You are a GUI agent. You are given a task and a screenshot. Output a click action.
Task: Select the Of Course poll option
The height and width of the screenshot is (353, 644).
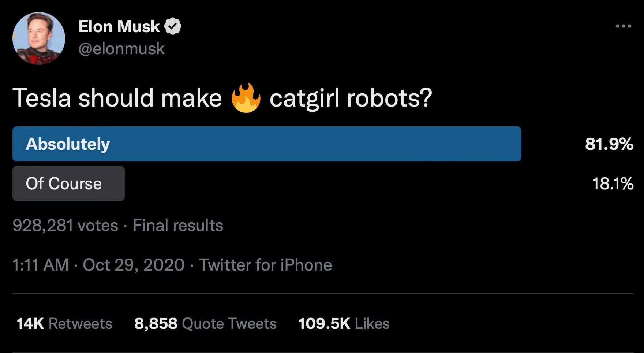[x=64, y=183]
